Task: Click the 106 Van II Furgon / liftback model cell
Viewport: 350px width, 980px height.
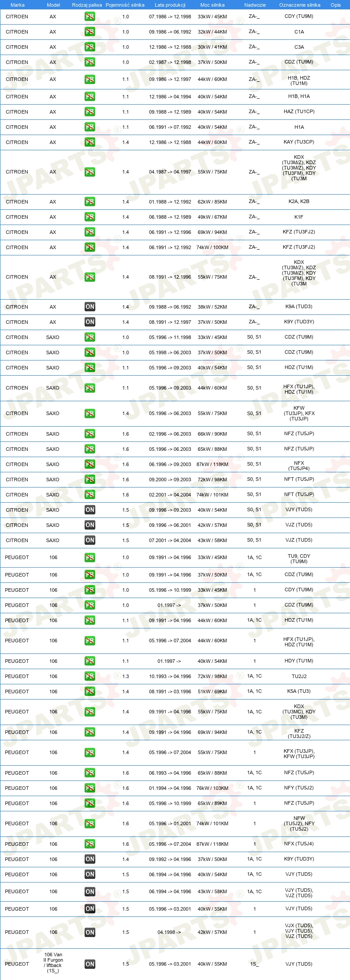Action: coord(53,962)
